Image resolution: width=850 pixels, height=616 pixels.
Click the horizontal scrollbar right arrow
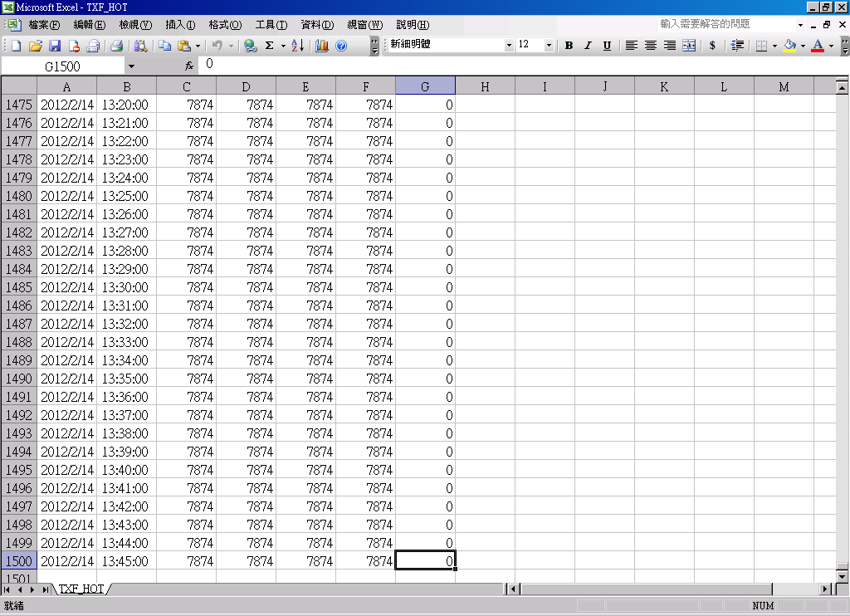tap(824, 589)
